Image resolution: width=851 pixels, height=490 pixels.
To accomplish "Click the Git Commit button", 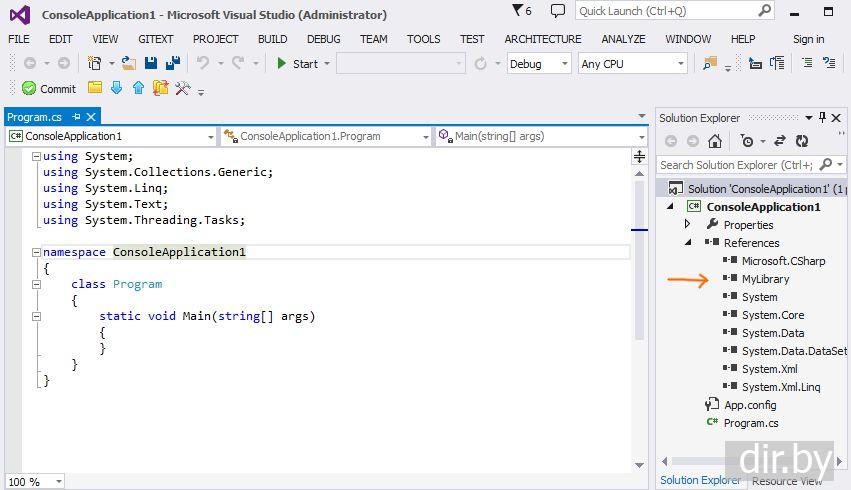I will pos(49,89).
